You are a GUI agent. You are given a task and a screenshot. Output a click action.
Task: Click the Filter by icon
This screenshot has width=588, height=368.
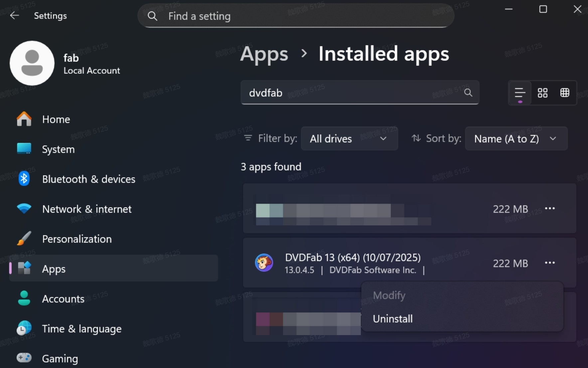[248, 138]
